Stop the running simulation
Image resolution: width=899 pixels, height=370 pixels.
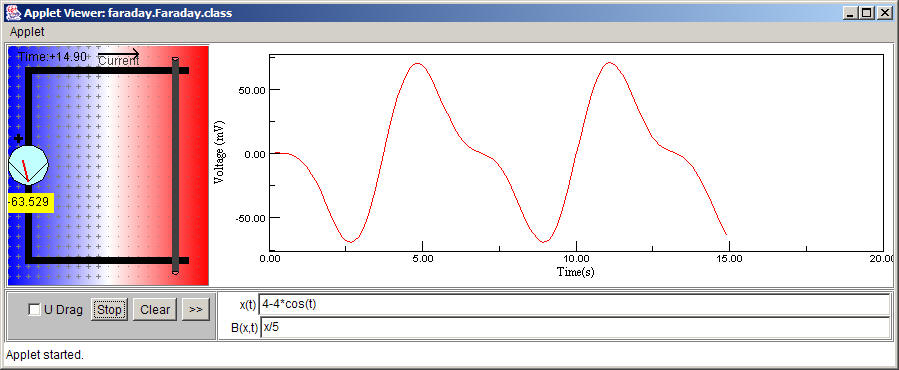[109, 310]
